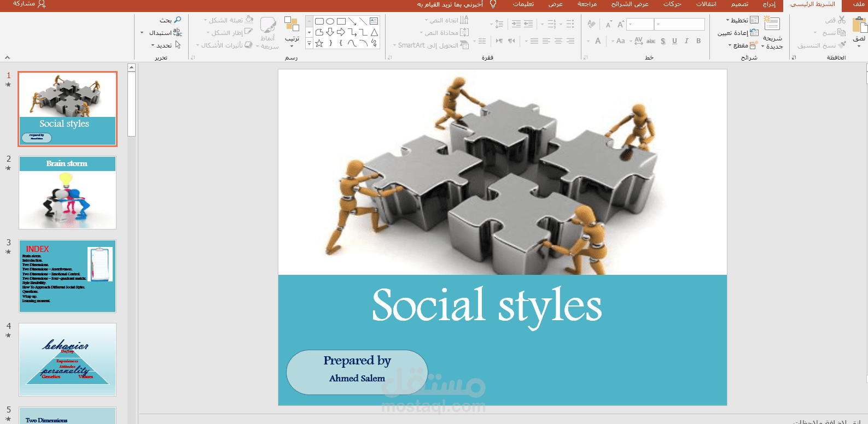Click the Columns layout icon
Image resolution: width=868 pixels, height=424 pixels.
(x=482, y=41)
